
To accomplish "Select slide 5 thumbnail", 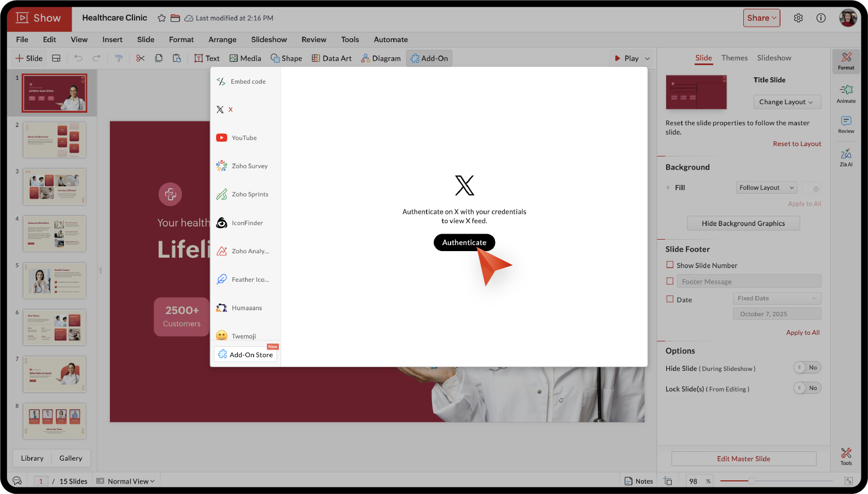I will tap(54, 281).
